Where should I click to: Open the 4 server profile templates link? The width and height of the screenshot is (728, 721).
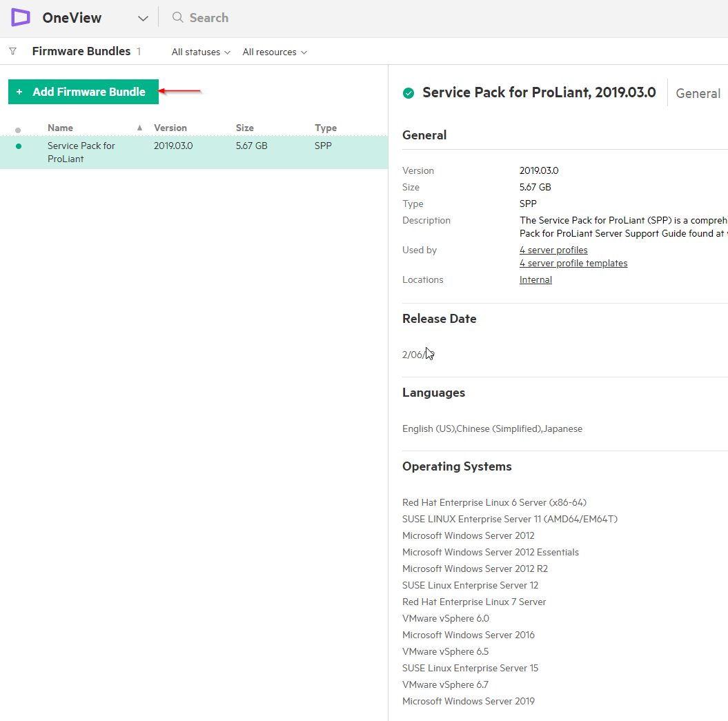pyautogui.click(x=573, y=264)
